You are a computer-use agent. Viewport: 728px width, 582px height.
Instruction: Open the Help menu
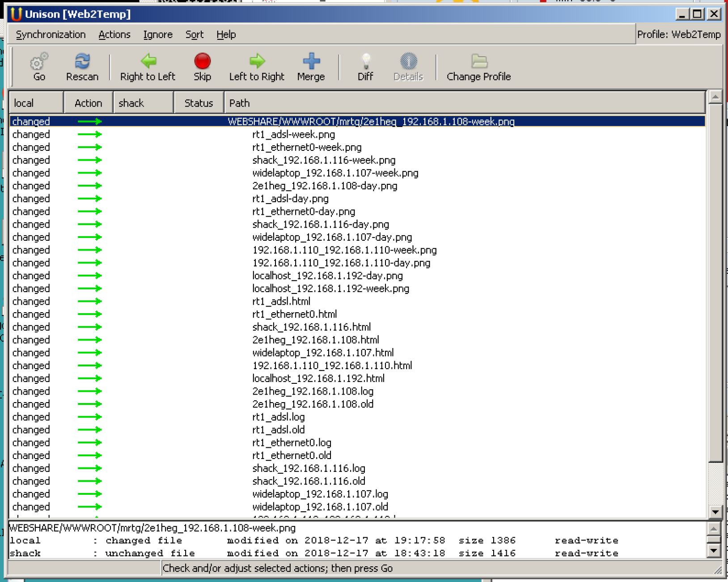(226, 34)
